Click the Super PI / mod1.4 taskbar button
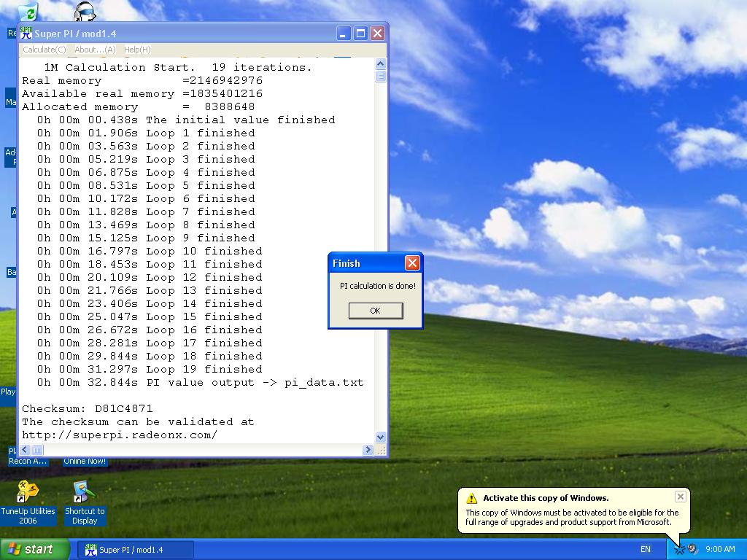Screen dimensions: 747x560 coord(136,550)
